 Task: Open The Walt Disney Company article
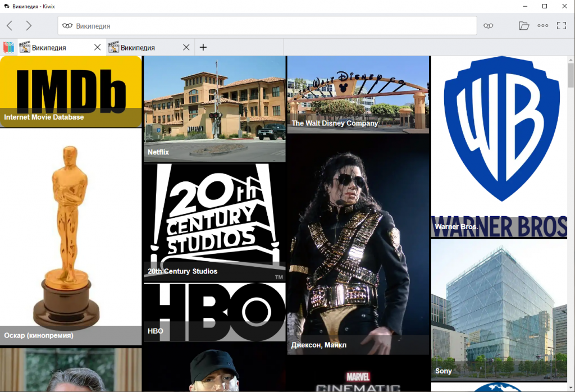358,94
